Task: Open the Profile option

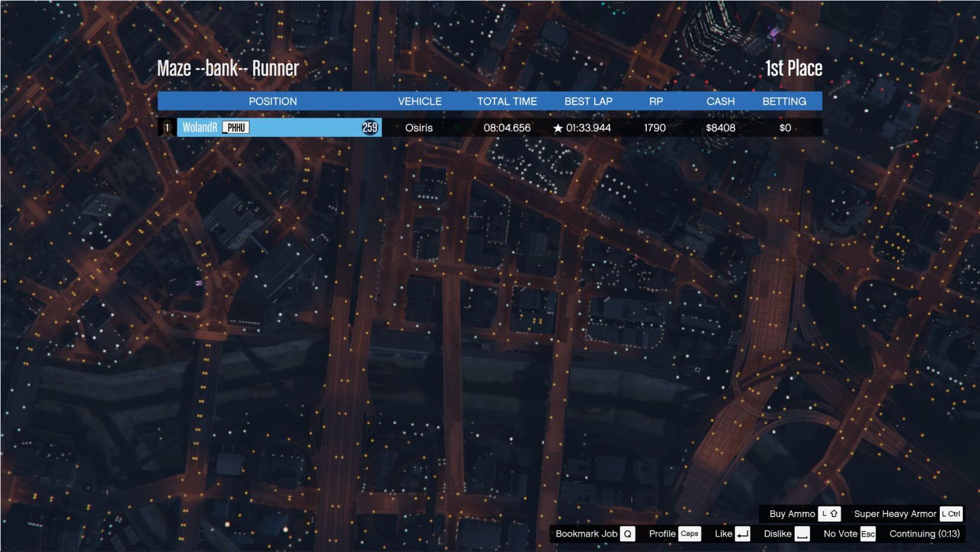Action: [662, 534]
